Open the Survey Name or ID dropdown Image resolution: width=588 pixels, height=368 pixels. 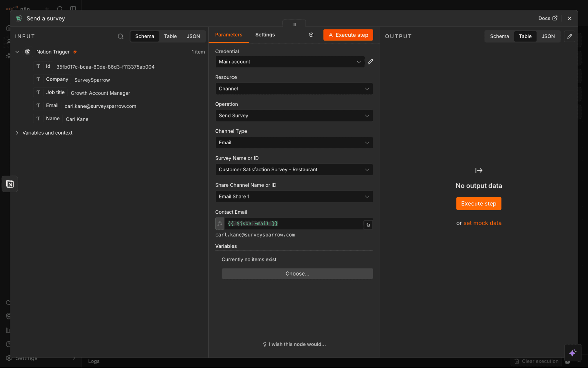(294, 170)
